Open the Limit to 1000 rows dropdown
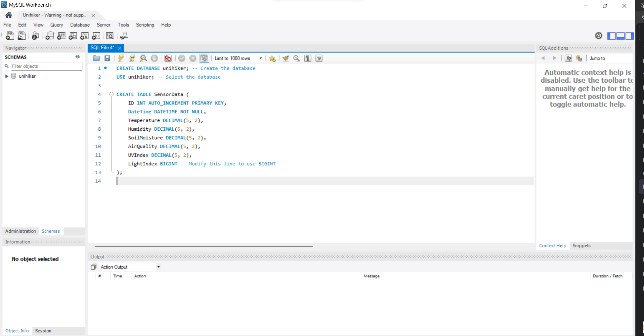The height and width of the screenshot is (336, 644). click(x=261, y=58)
